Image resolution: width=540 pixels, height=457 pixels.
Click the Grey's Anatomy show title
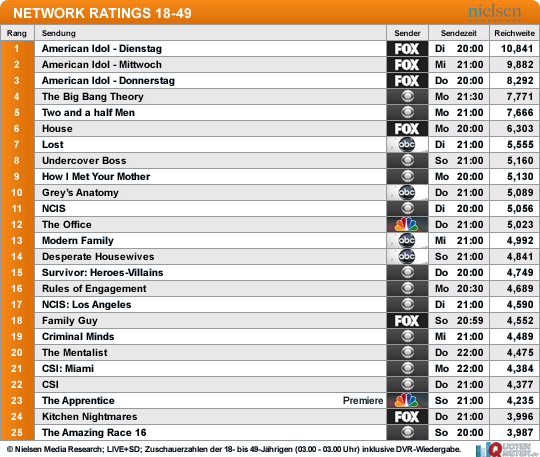click(x=80, y=193)
